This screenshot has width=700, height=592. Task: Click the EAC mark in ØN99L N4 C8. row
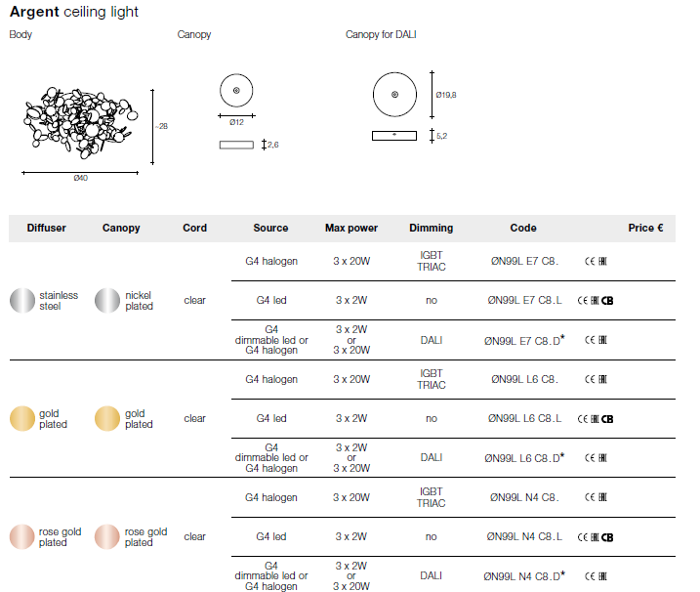point(602,497)
